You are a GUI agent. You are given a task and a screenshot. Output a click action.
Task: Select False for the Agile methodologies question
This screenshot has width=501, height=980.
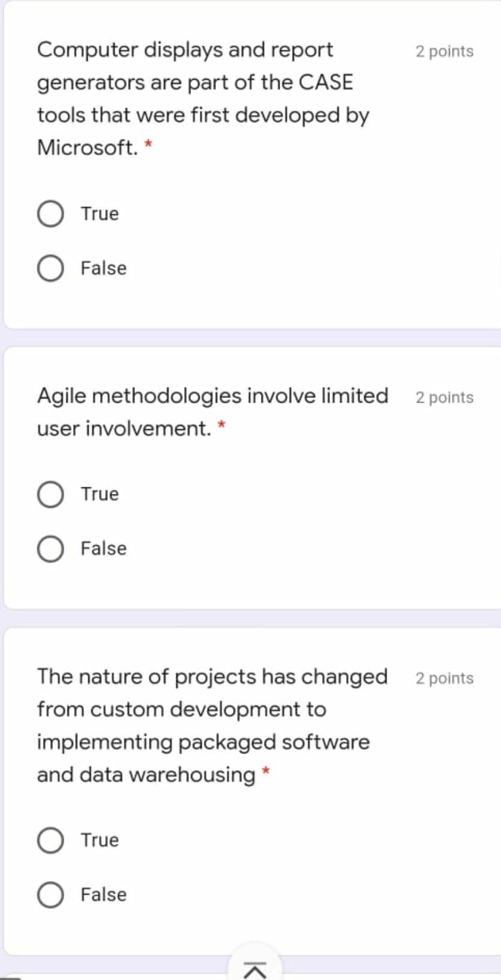tap(50, 548)
